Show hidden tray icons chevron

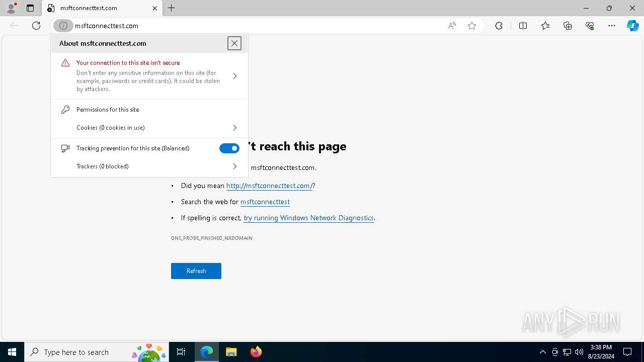[542, 352]
